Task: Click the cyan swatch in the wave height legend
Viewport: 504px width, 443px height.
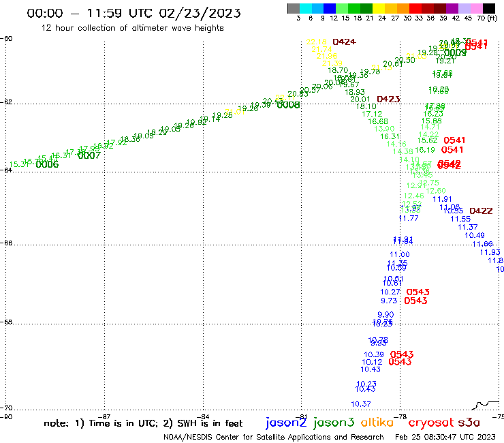Action: [306, 8]
